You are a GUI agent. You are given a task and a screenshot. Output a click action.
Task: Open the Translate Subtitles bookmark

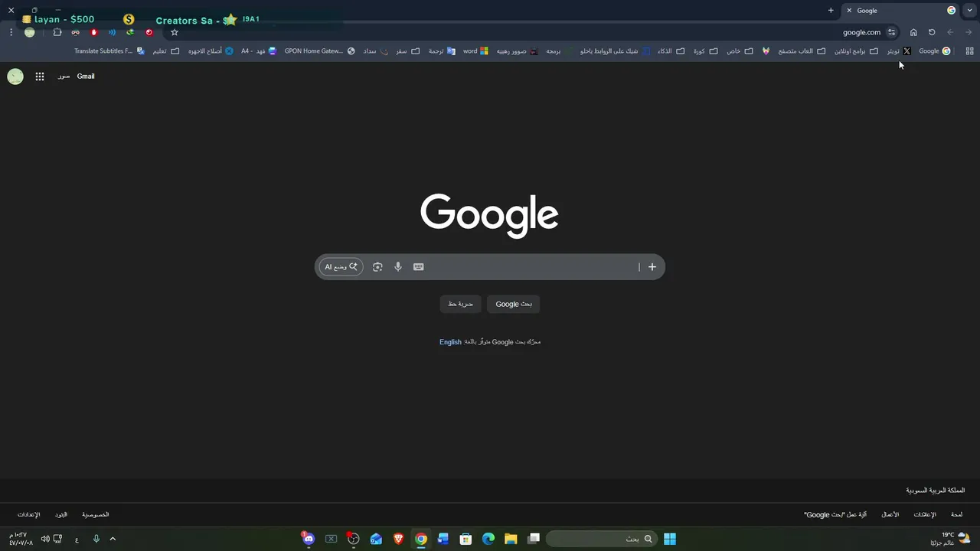click(x=109, y=51)
